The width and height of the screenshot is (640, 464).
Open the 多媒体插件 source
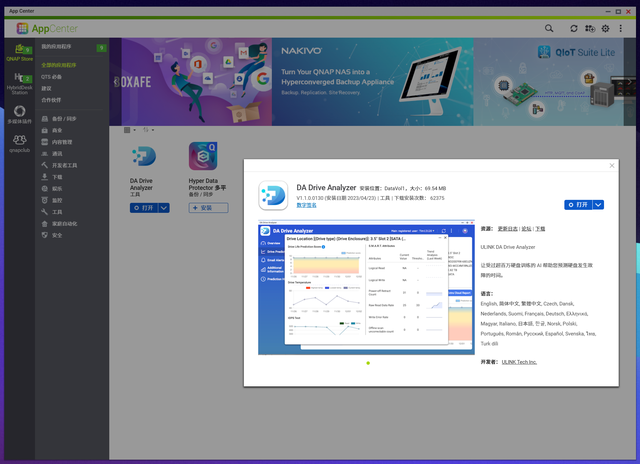(x=20, y=114)
